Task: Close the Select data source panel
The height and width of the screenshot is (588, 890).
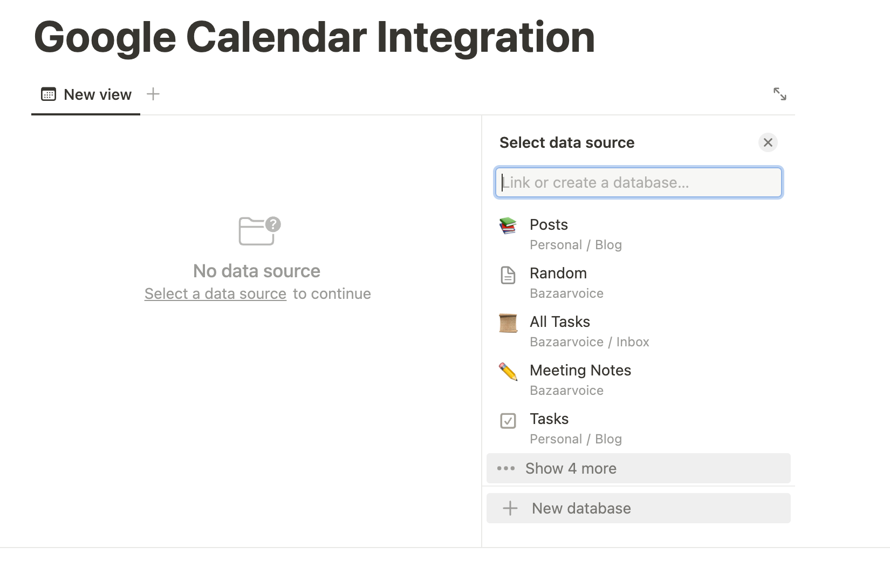Action: click(768, 142)
